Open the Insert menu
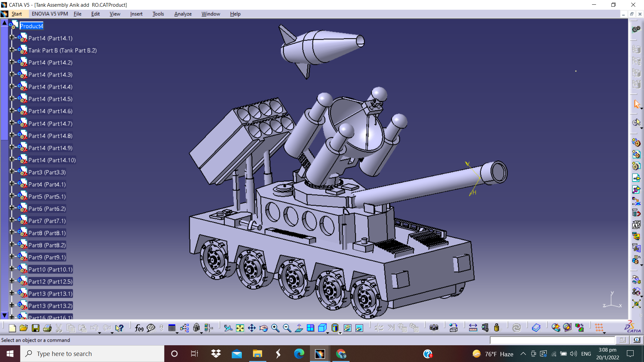 point(136,14)
